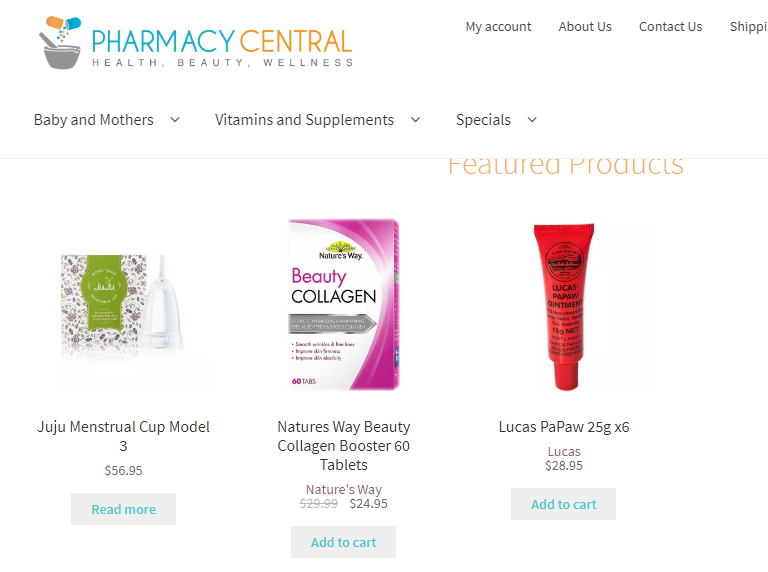Add Lucas PaPaw to cart
The height and width of the screenshot is (572, 768).
(x=563, y=504)
